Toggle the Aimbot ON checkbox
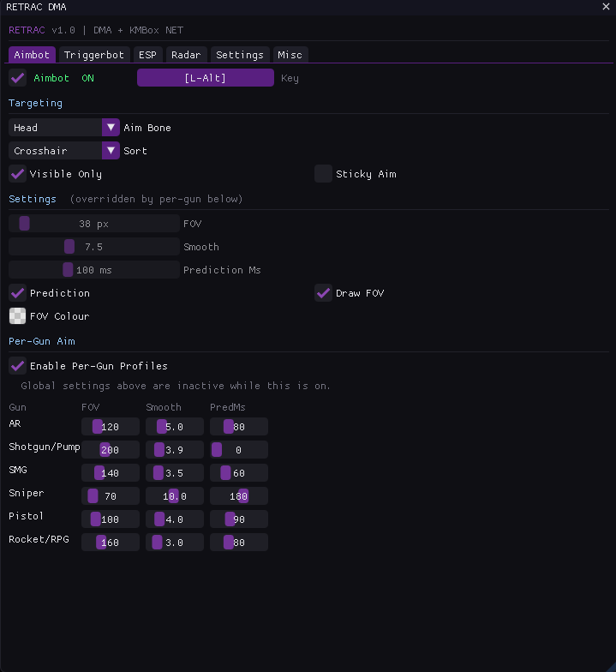 coord(17,78)
